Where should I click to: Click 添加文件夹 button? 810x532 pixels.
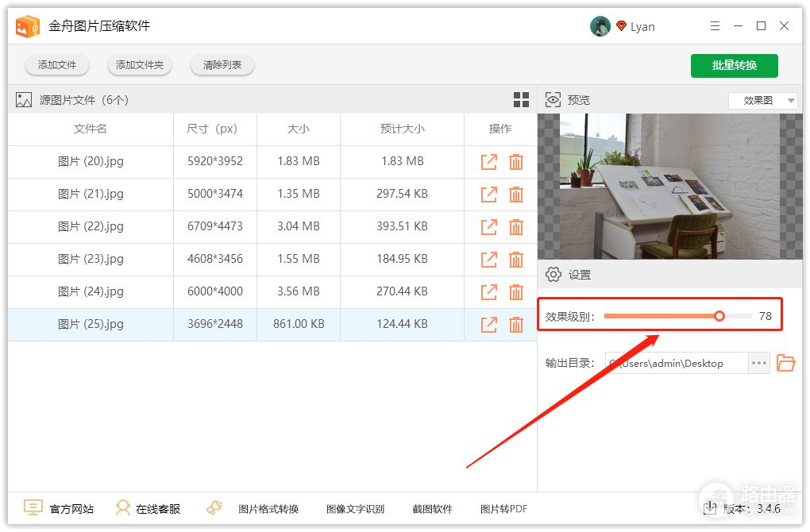point(140,65)
